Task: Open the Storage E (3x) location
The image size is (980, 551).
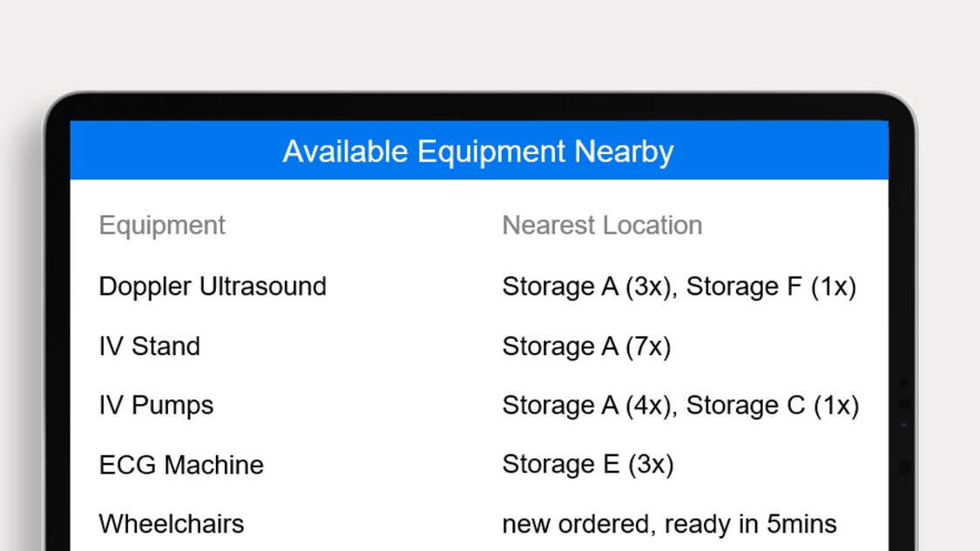Action: 588,464
